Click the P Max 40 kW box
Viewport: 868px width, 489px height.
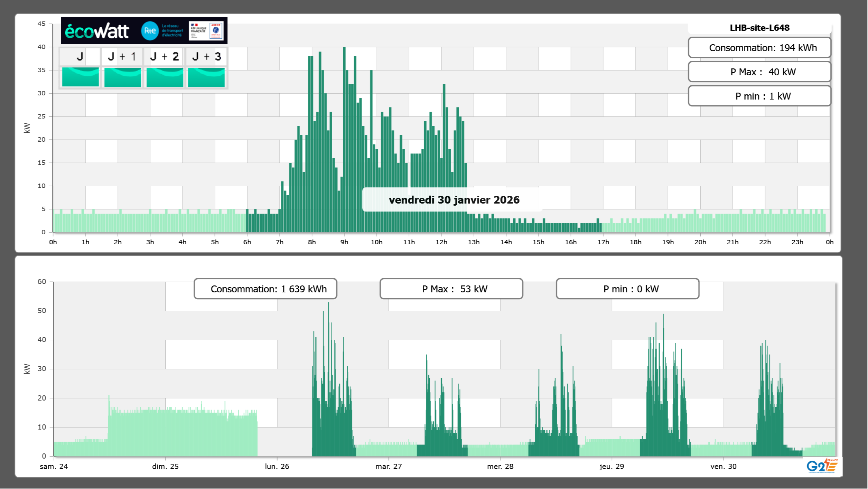point(759,72)
